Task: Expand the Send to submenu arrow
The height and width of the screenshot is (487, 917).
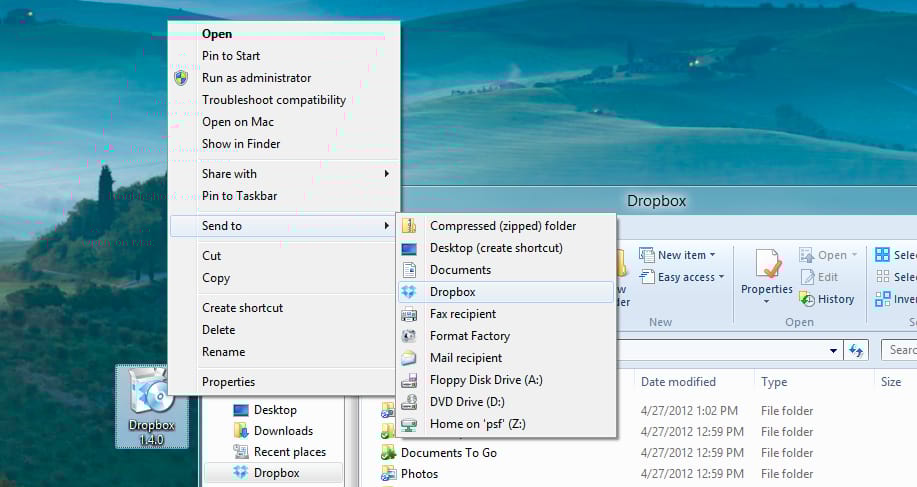Action: [x=387, y=226]
